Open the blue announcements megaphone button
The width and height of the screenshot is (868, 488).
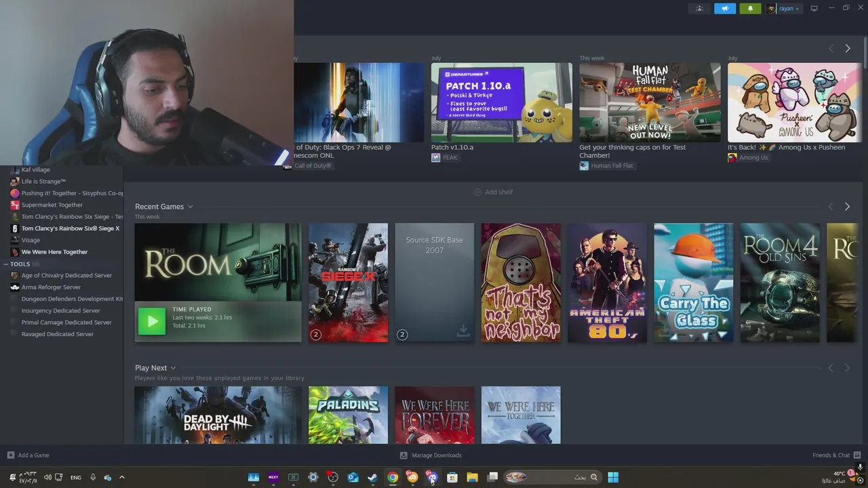pyautogui.click(x=724, y=9)
